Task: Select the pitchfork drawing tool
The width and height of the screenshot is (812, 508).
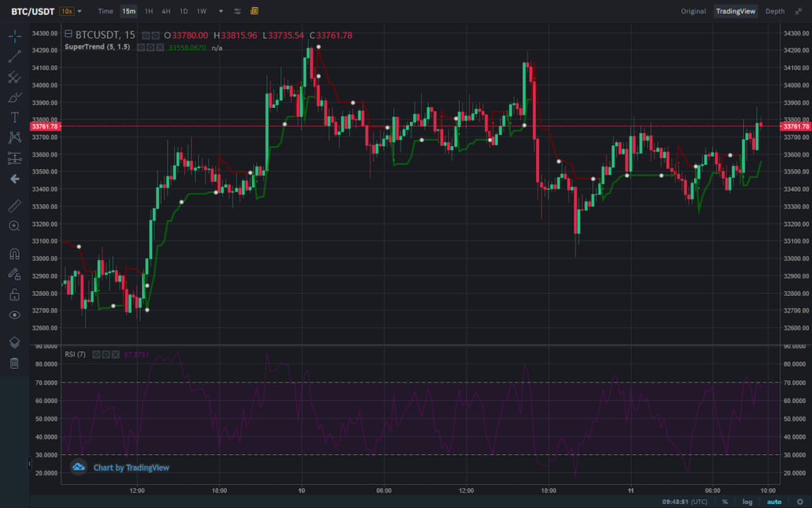Action: click(x=14, y=77)
